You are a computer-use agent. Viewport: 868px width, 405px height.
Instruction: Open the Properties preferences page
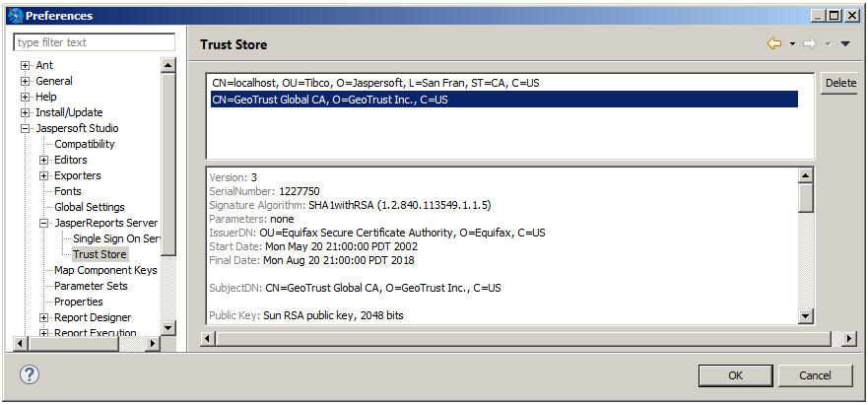79,302
